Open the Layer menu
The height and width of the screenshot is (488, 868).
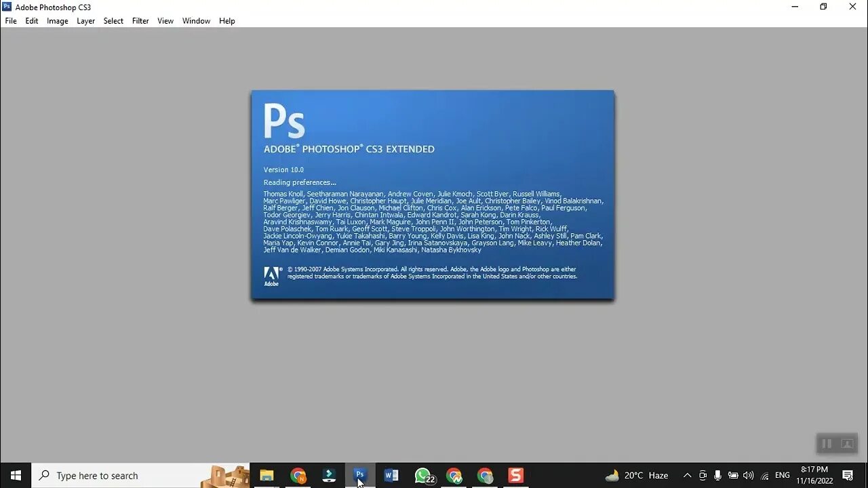point(86,21)
